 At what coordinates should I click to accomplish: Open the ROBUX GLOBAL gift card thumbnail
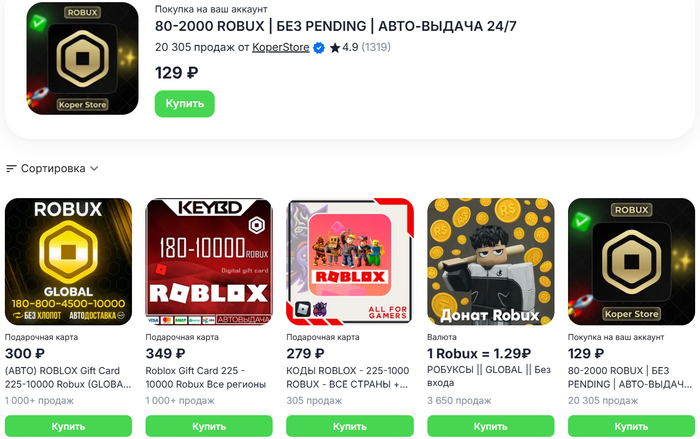(x=68, y=261)
